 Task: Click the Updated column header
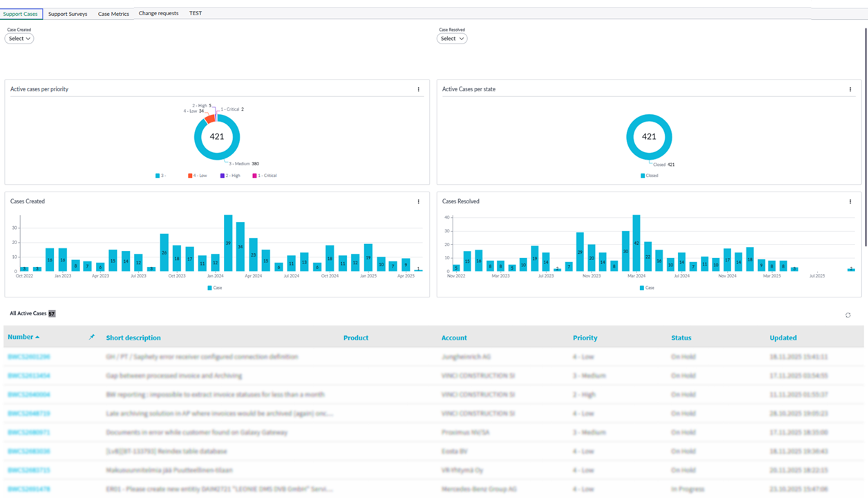click(x=783, y=338)
